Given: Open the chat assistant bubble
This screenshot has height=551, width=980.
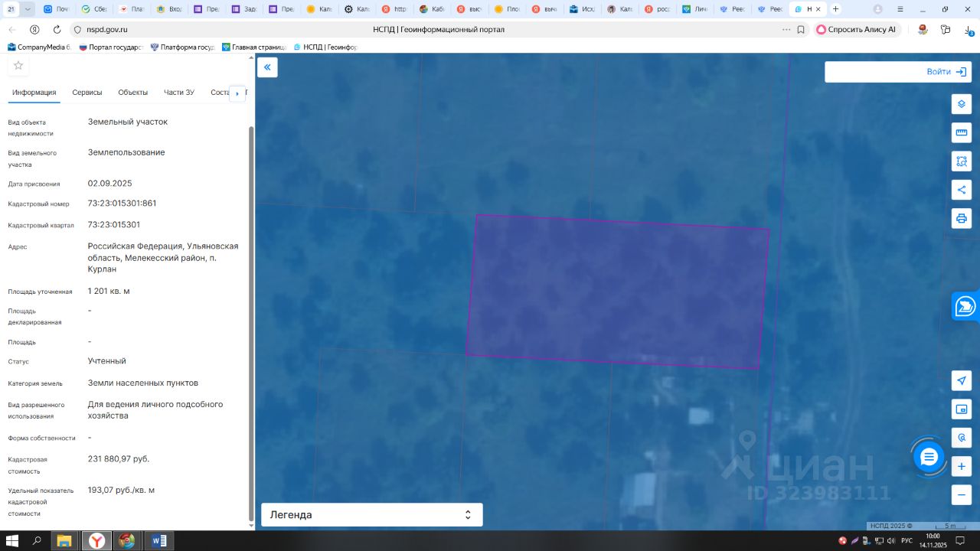Looking at the screenshot, I should click(929, 458).
